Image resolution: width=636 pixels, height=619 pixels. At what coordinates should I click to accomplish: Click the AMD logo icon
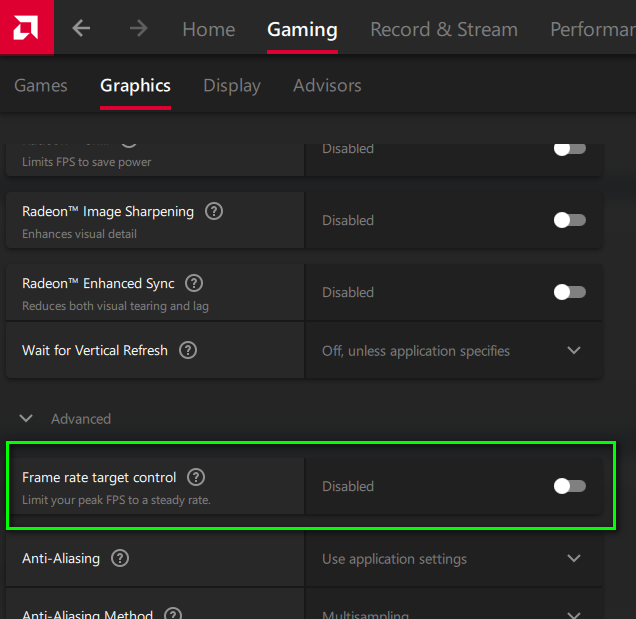pyautogui.click(x=27, y=28)
